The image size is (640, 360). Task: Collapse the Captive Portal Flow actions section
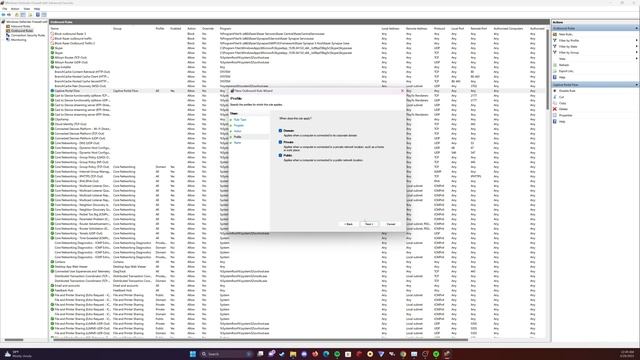point(636,84)
